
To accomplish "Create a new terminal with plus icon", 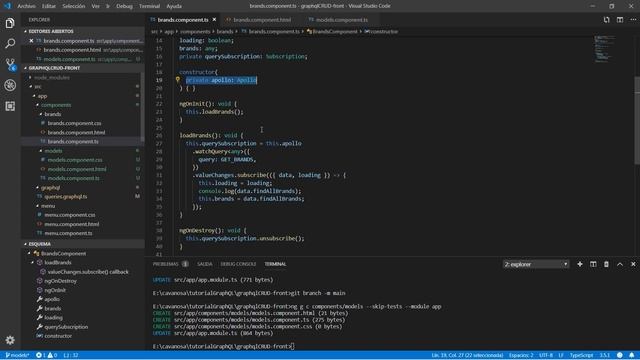I will 580,264.
